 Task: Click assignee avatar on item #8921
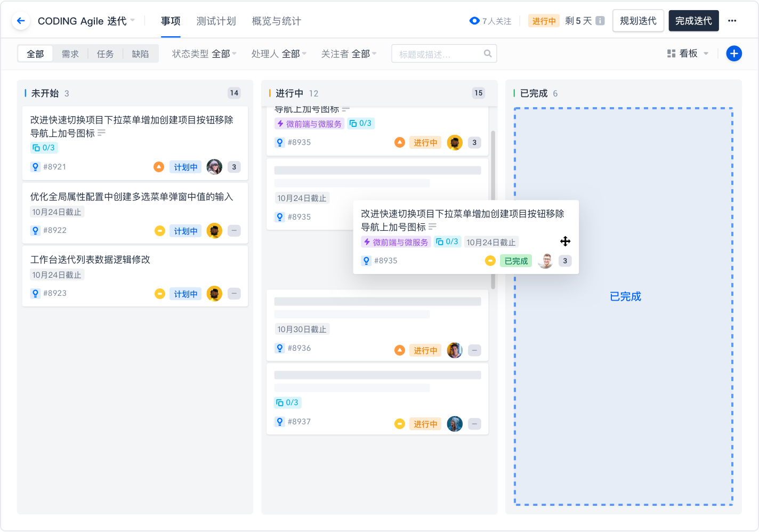pos(214,167)
